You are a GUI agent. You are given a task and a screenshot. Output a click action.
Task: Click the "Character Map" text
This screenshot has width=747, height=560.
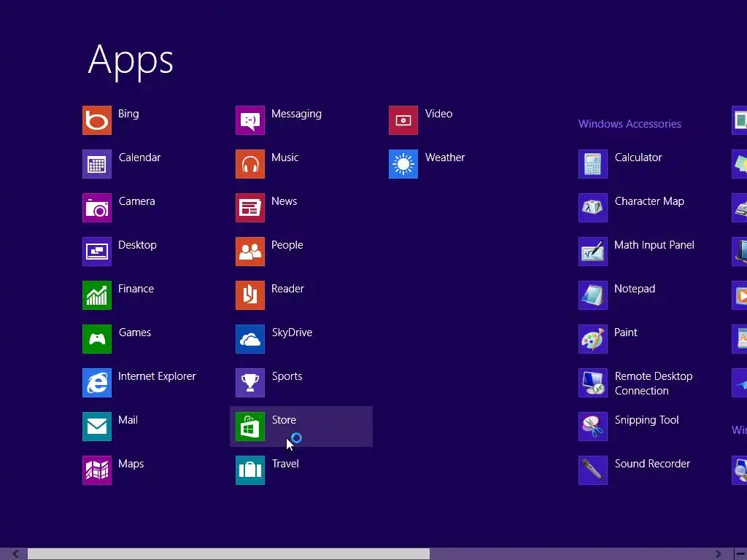click(649, 201)
